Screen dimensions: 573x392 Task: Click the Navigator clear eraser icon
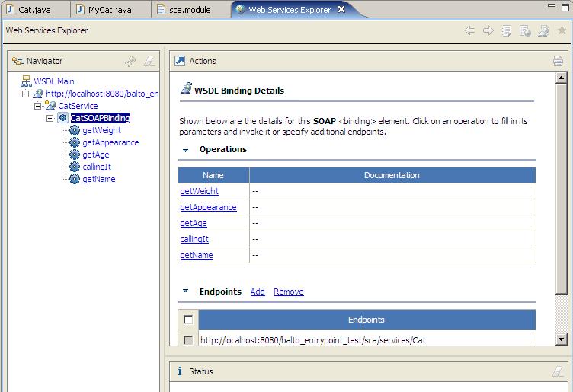click(x=149, y=61)
